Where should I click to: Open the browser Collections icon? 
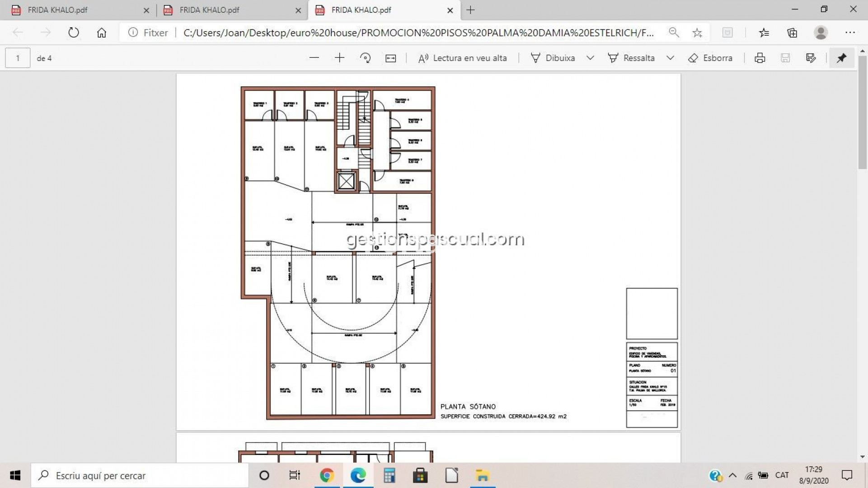tap(792, 33)
